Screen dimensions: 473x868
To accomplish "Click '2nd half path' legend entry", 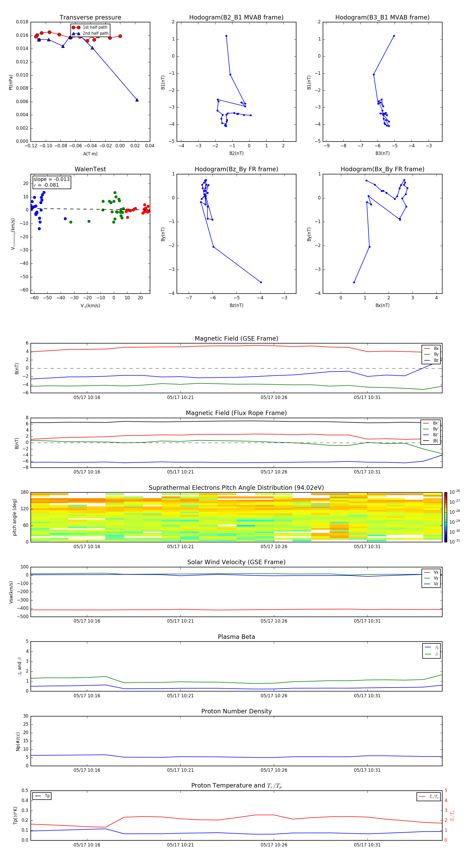I will tap(91, 33).
